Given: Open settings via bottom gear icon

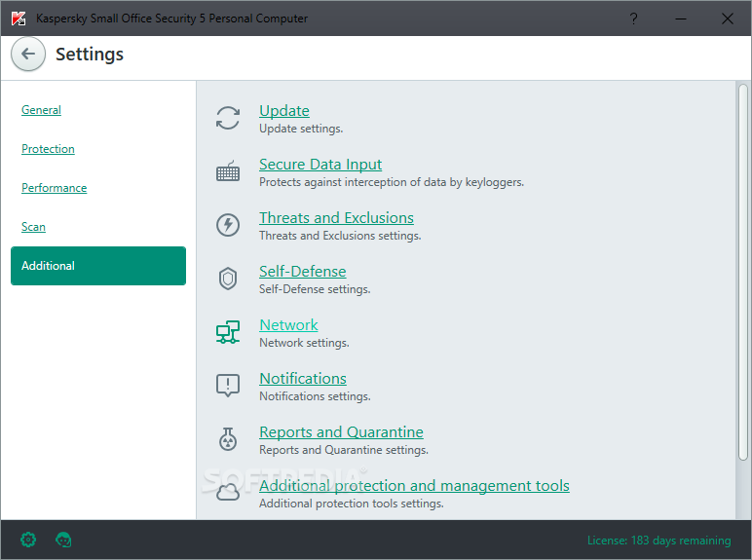Looking at the screenshot, I should [28, 540].
